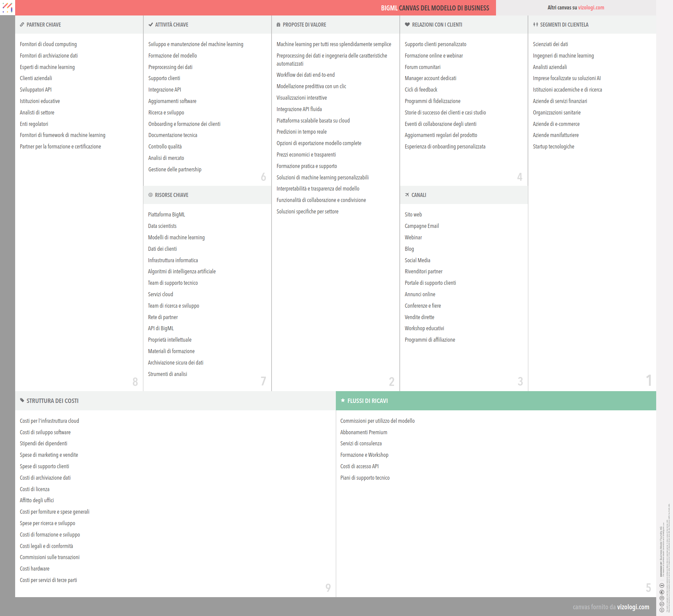Click the 'Scienziati dei dati' segment item
Image resolution: width=673 pixels, height=616 pixels.
click(550, 44)
